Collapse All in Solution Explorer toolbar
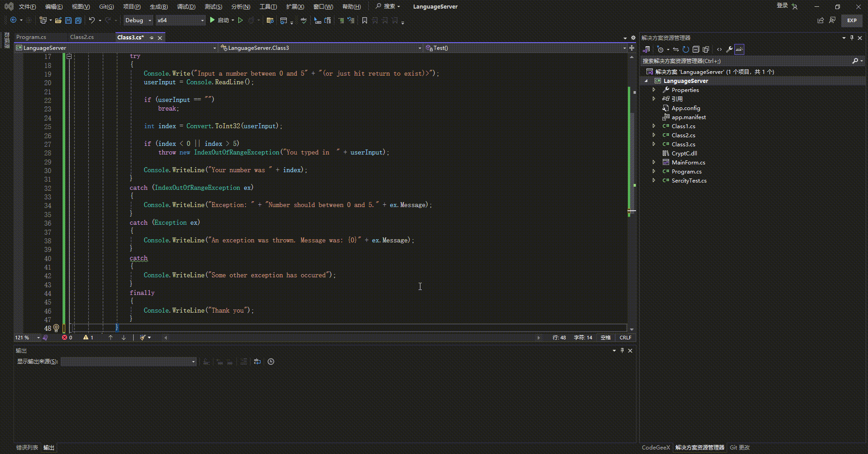868x454 pixels. tap(696, 49)
